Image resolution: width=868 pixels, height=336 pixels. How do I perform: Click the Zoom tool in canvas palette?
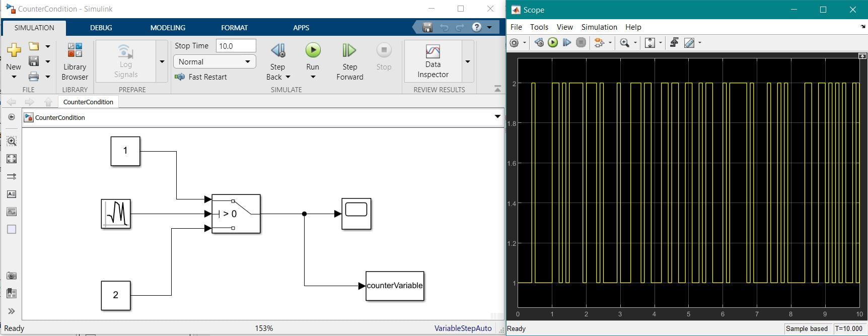12,142
